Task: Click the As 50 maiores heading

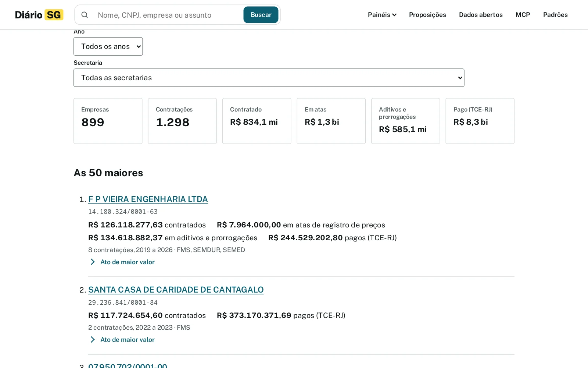Action: tap(108, 173)
